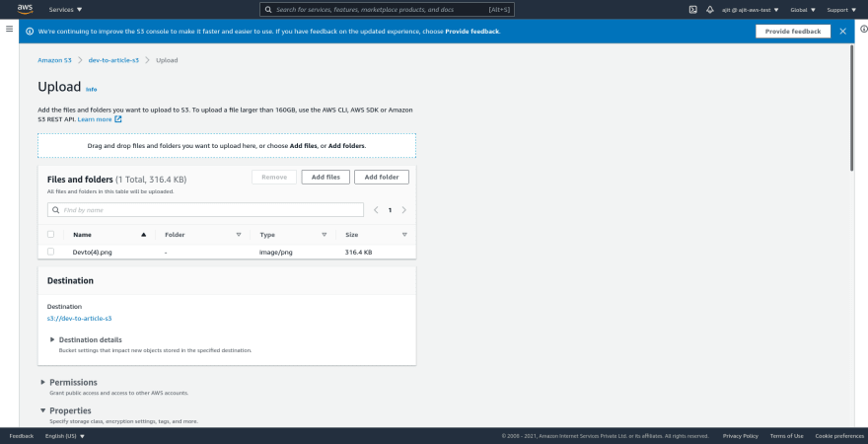
Task: Open Cookie preferences in footer
Action: pos(839,436)
